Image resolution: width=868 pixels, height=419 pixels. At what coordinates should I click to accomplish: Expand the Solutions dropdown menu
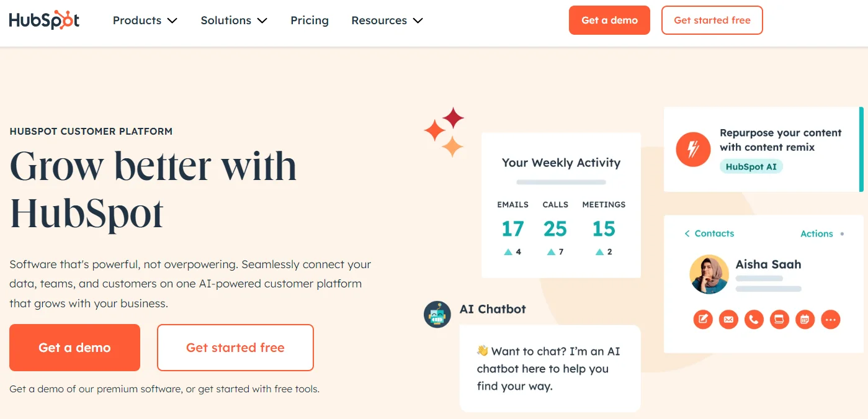coord(233,20)
